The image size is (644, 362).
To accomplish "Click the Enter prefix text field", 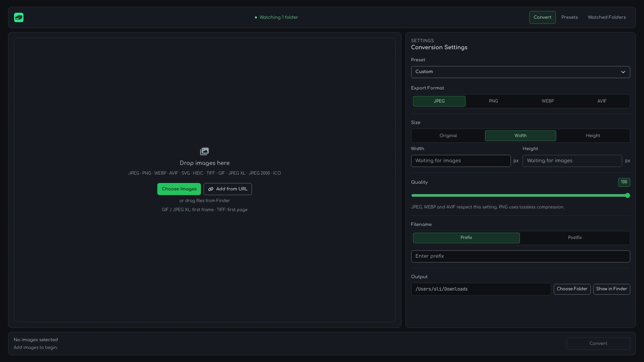I will 521,256.
